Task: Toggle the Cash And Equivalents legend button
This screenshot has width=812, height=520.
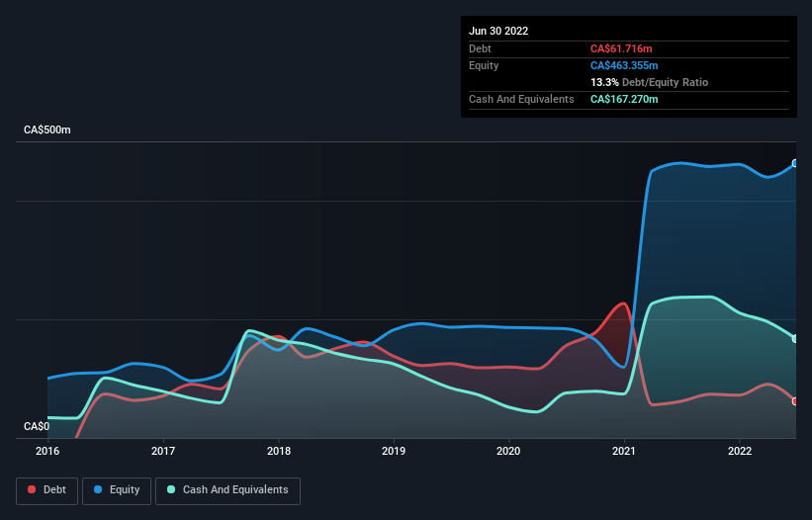Action: tap(227, 490)
